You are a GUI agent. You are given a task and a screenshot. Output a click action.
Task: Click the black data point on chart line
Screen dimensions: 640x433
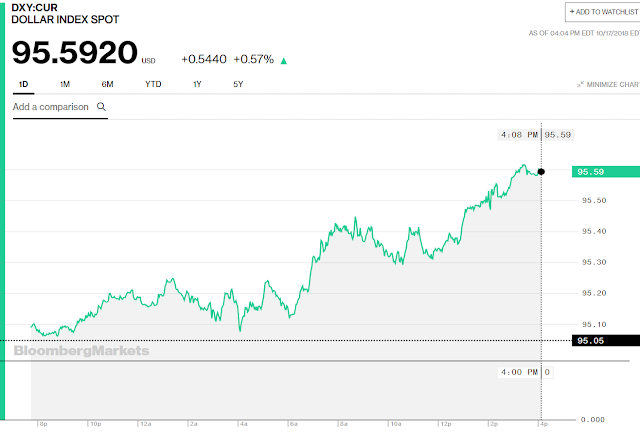pos(541,172)
